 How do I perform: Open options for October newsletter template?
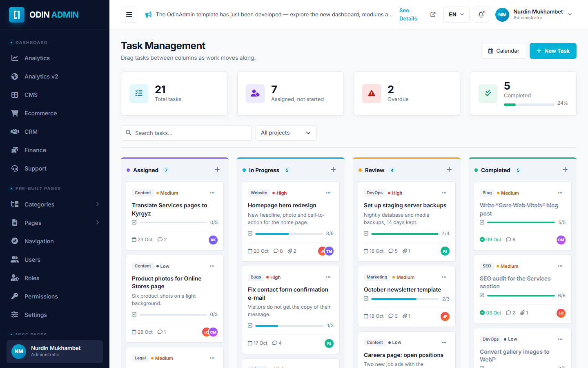click(444, 277)
